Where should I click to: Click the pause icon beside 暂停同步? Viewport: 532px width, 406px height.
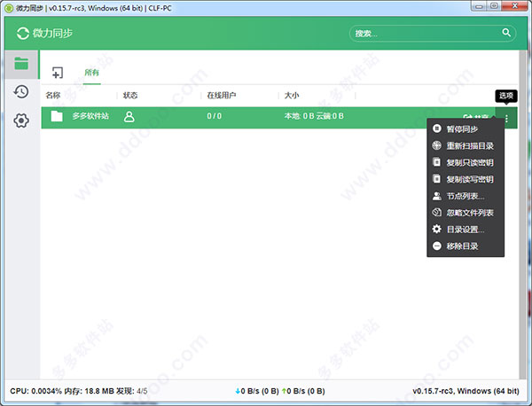(437, 129)
